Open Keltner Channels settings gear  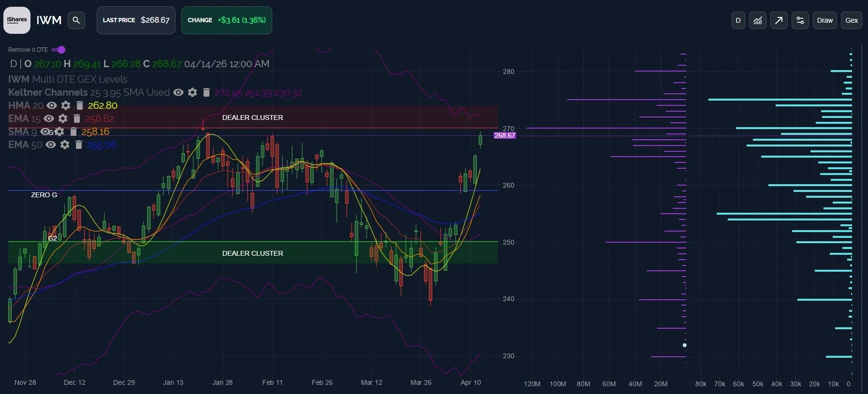pos(192,92)
